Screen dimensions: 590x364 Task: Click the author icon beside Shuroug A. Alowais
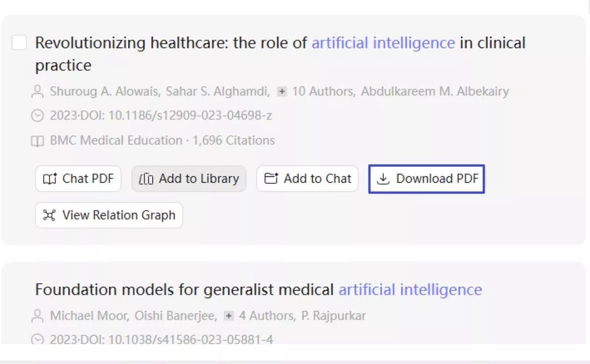[x=37, y=91]
